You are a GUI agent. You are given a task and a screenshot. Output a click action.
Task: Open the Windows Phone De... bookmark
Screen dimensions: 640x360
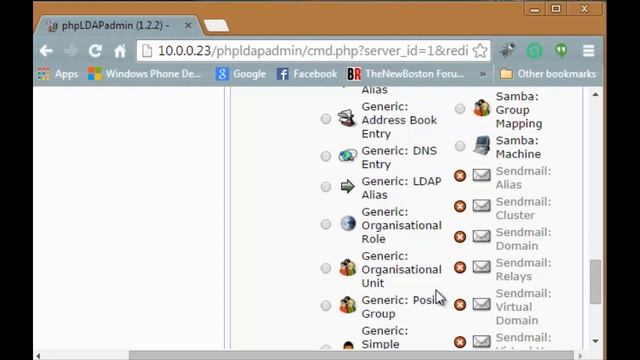(x=144, y=74)
